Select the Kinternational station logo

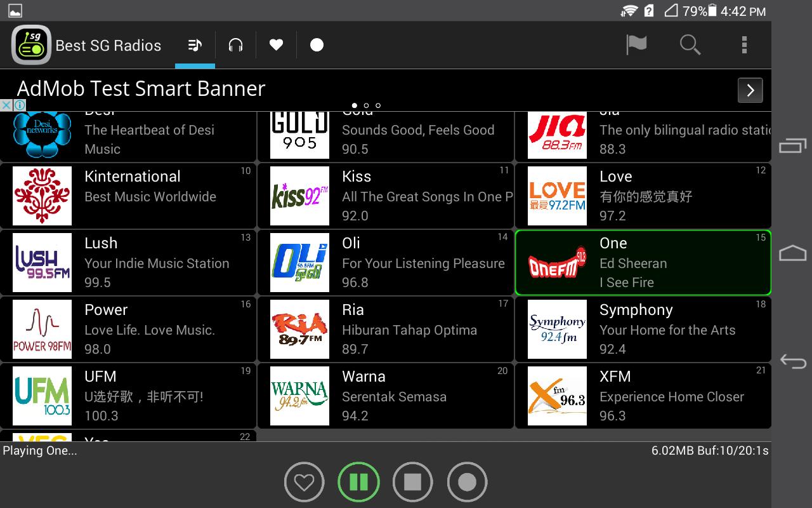pyautogui.click(x=43, y=196)
